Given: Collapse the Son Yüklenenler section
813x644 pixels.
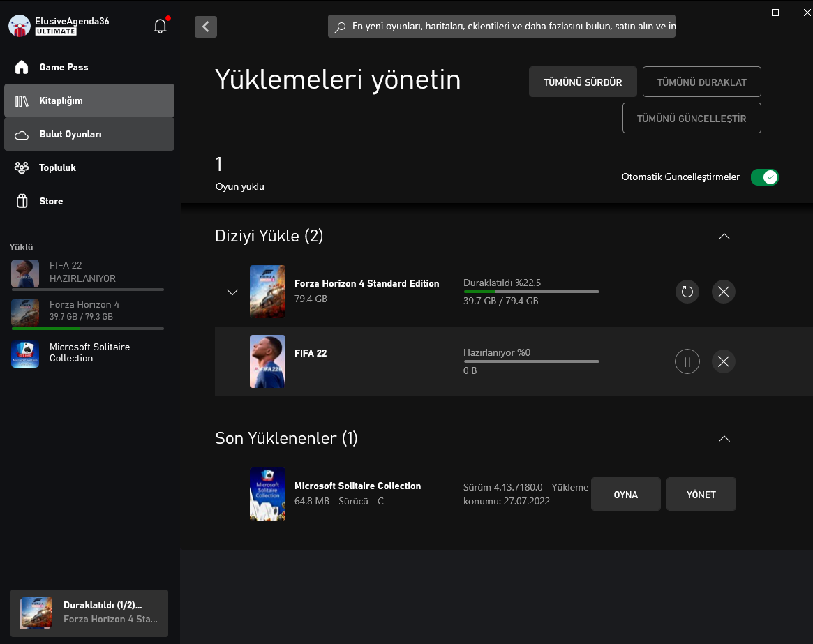Looking at the screenshot, I should pos(724,439).
